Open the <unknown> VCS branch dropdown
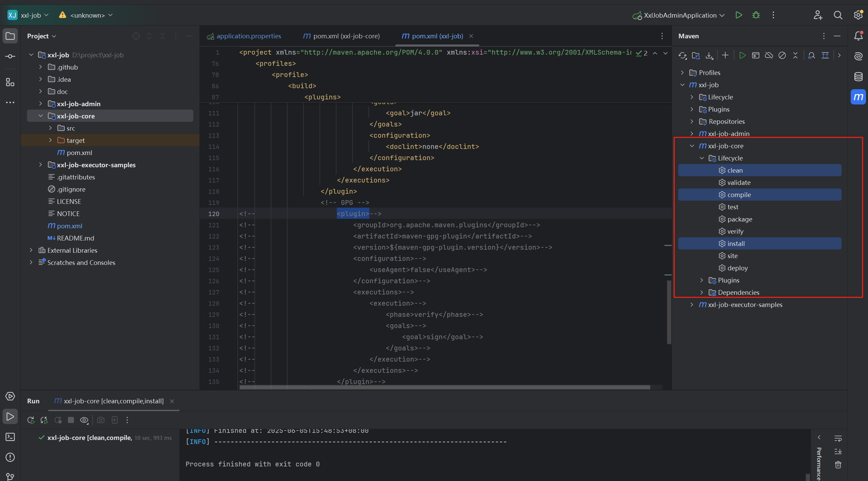Screen dimensions: 868x481 pos(86,15)
